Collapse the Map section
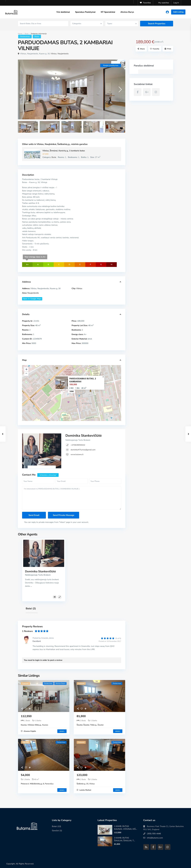 [120, 360]
